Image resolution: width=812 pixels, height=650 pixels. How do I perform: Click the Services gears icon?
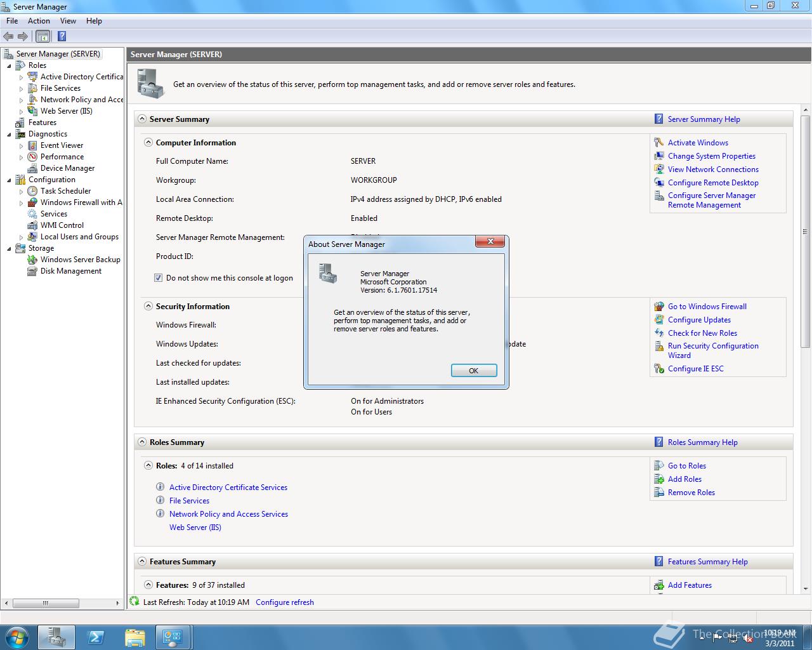pos(32,214)
